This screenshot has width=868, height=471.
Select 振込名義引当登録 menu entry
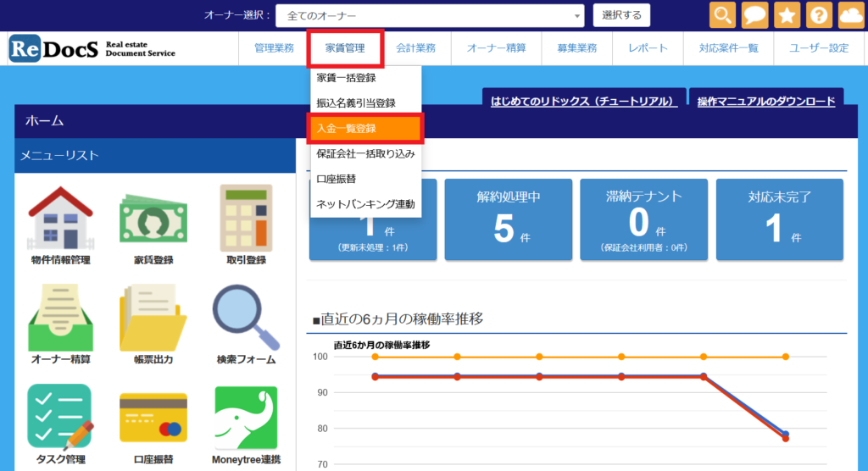366,103
